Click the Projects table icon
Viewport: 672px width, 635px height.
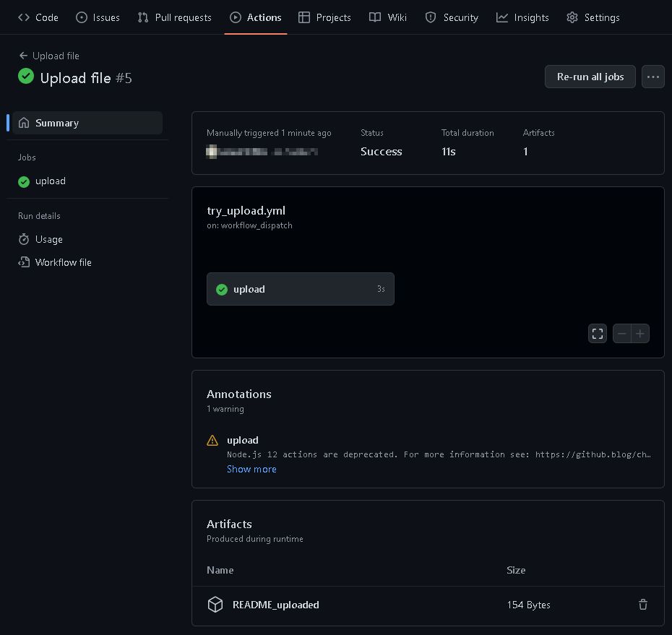pyautogui.click(x=304, y=17)
